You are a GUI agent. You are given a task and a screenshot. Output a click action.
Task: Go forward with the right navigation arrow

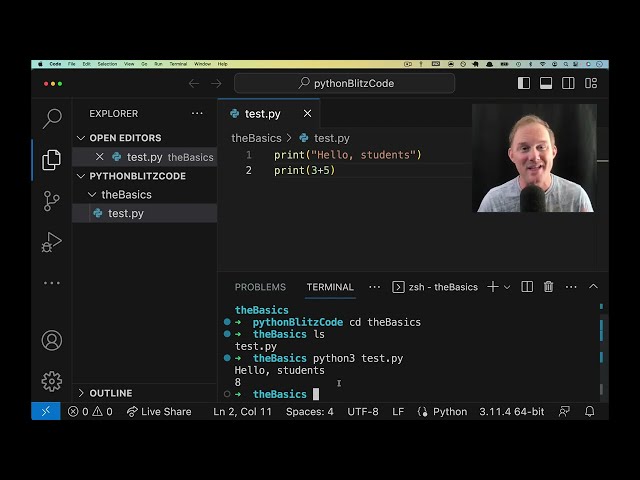216,84
